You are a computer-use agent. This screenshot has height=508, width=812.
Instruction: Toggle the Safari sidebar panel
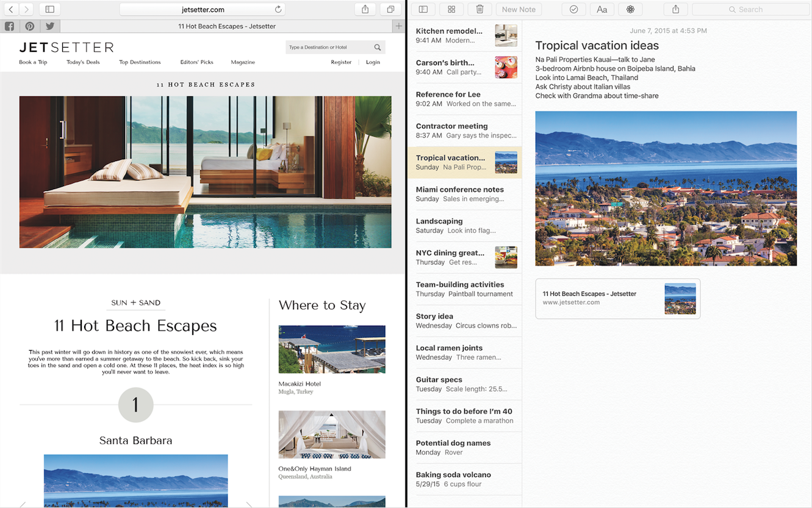click(x=49, y=9)
